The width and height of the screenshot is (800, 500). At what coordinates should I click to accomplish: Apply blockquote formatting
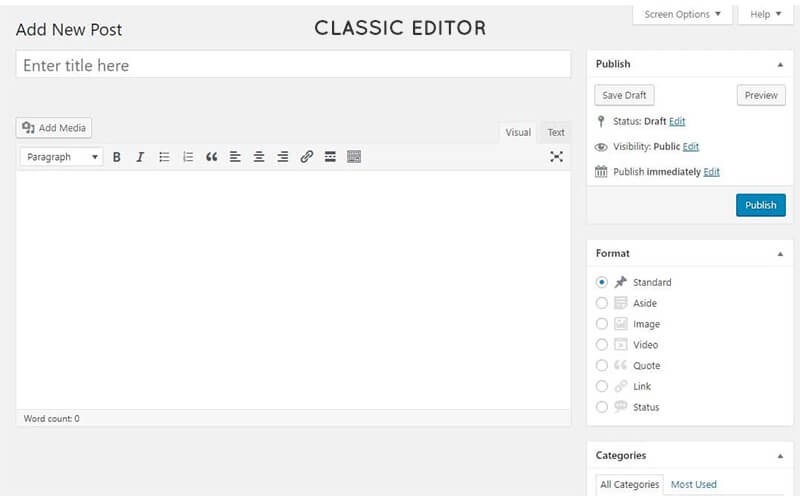coord(211,157)
